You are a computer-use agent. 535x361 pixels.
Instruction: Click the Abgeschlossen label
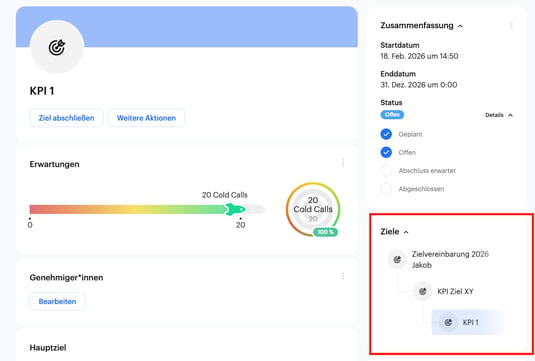pos(421,189)
